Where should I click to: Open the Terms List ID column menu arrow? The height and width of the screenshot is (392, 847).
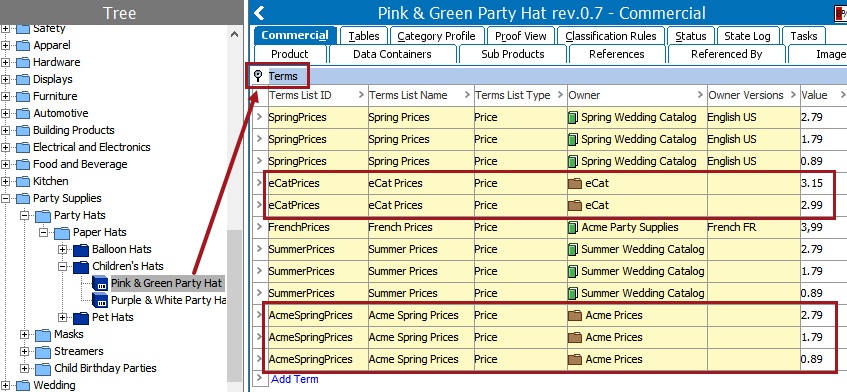pyautogui.click(x=361, y=96)
